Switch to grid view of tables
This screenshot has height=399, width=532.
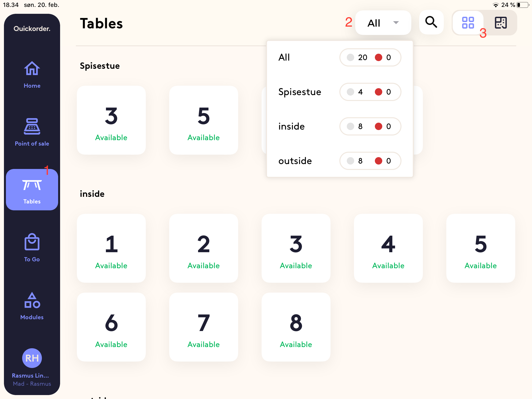pos(468,23)
